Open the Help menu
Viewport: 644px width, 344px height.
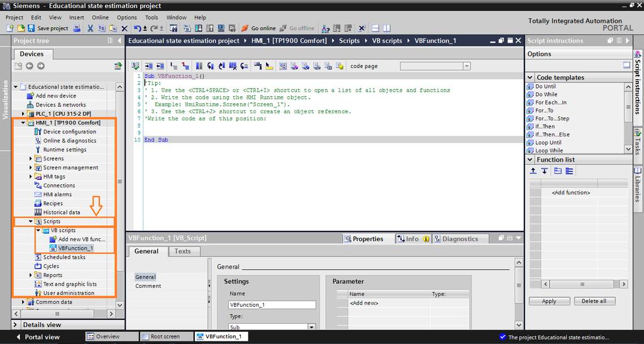[x=200, y=17]
